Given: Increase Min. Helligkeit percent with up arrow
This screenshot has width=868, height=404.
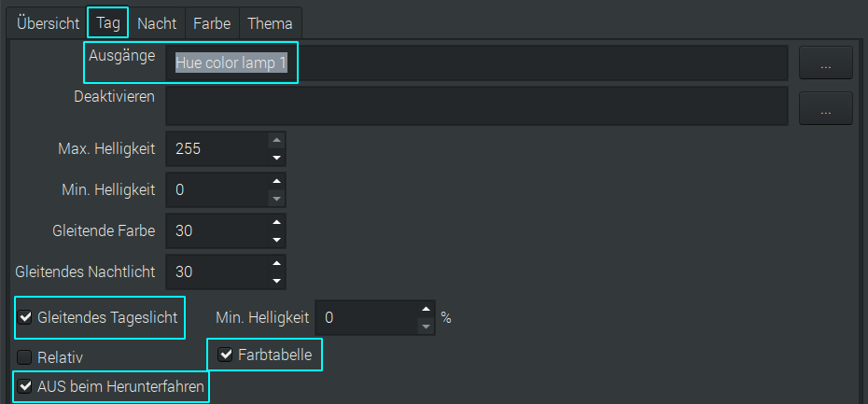Looking at the screenshot, I should click(x=426, y=309).
